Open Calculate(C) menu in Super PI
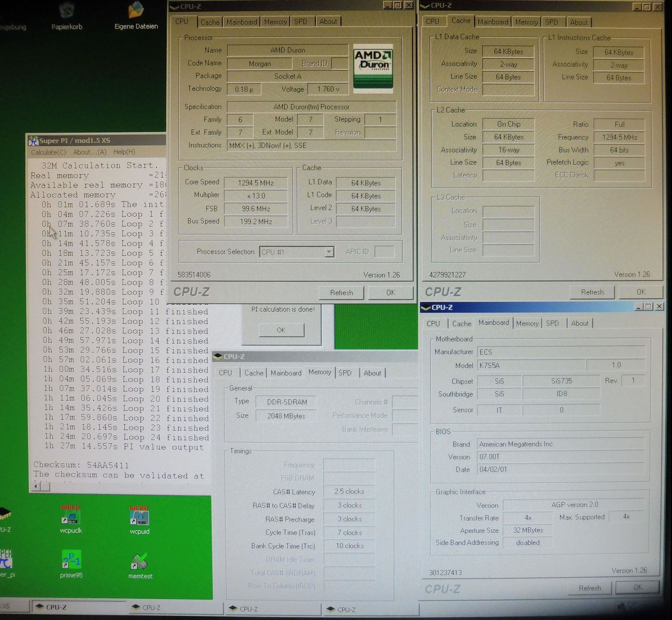Image resolution: width=672 pixels, height=620 pixels. click(48, 152)
